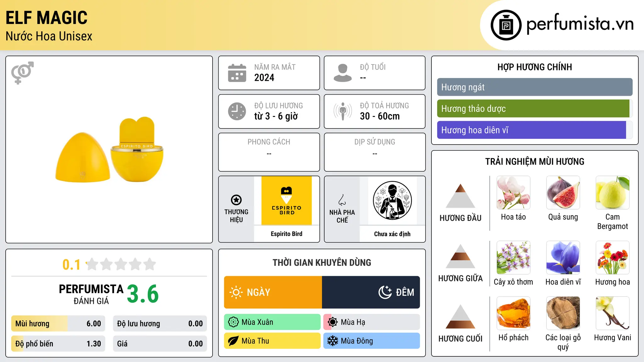Click the Mùa Hạ season tag

pos(372,322)
